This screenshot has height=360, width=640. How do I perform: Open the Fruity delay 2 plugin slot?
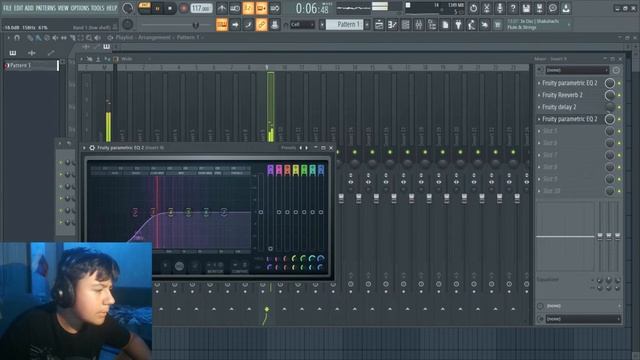pyautogui.click(x=559, y=107)
